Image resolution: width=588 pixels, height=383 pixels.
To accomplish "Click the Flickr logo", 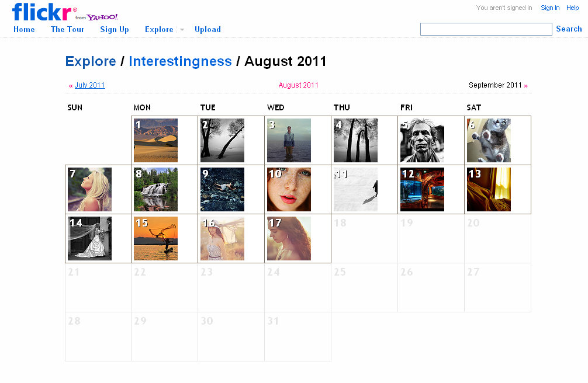I will click(42, 11).
